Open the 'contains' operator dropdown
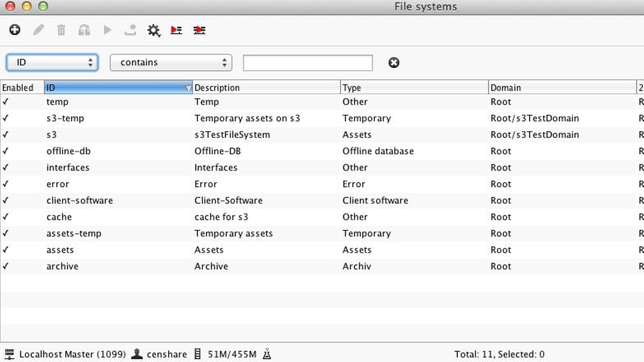Image resolution: width=644 pixels, height=362 pixels. point(171,63)
